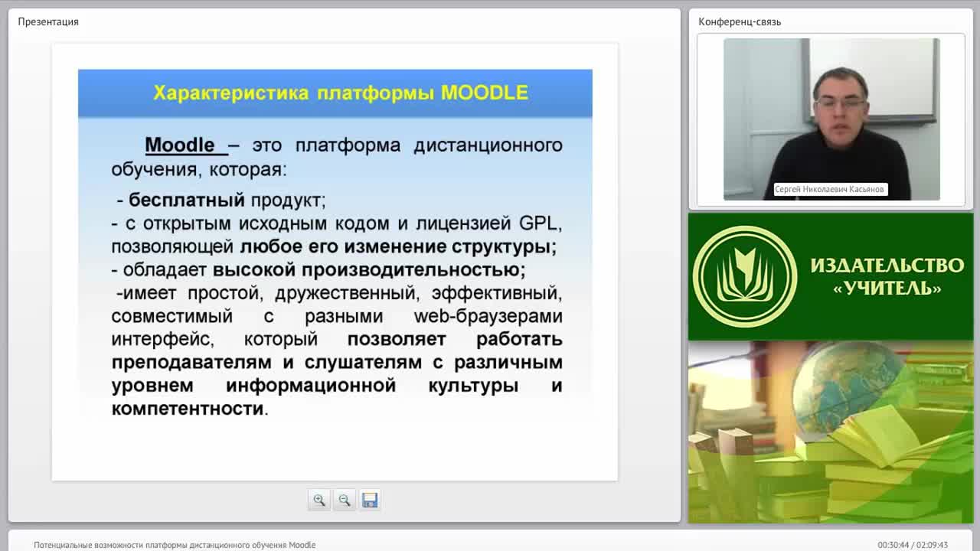Screen dimensions: 980x551
Task: Click the playback time 00:30:44 / 02:09:43
Action: tap(913, 545)
